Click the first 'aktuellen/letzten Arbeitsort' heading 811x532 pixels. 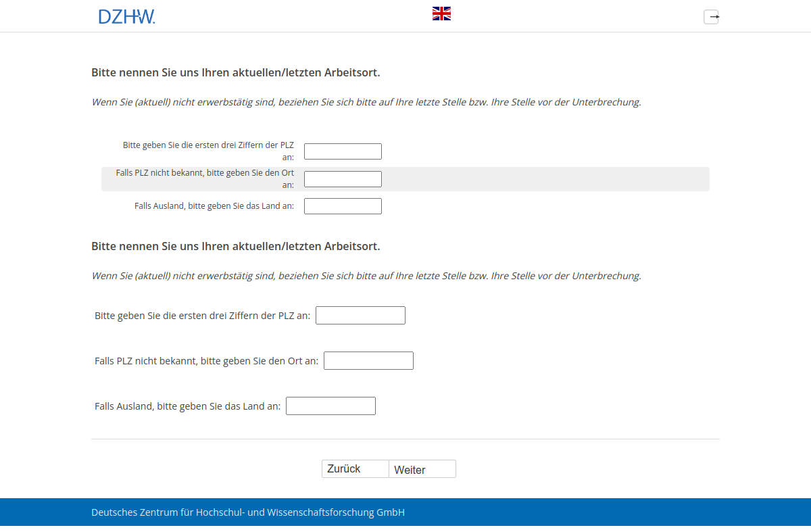[235, 72]
